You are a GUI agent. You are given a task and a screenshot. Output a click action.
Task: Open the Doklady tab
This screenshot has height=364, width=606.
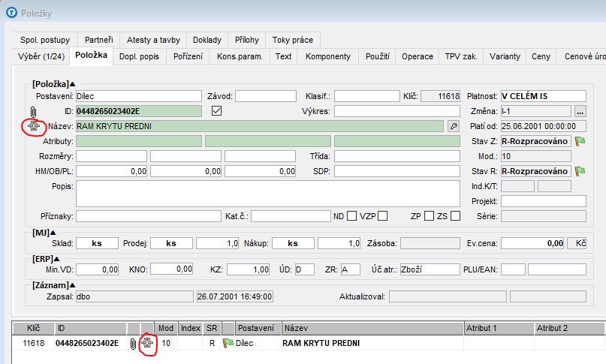[207, 40]
